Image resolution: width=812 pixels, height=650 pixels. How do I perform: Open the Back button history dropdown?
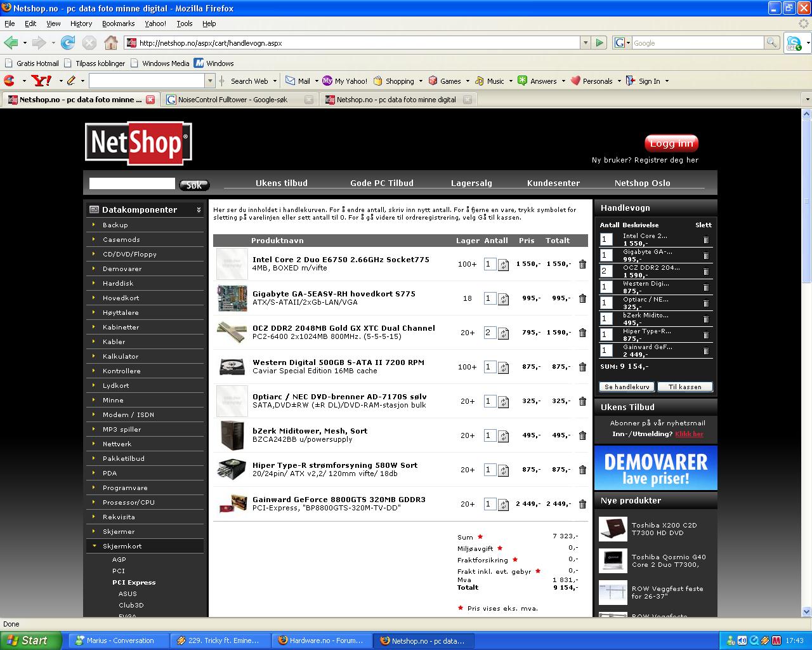tap(25, 43)
